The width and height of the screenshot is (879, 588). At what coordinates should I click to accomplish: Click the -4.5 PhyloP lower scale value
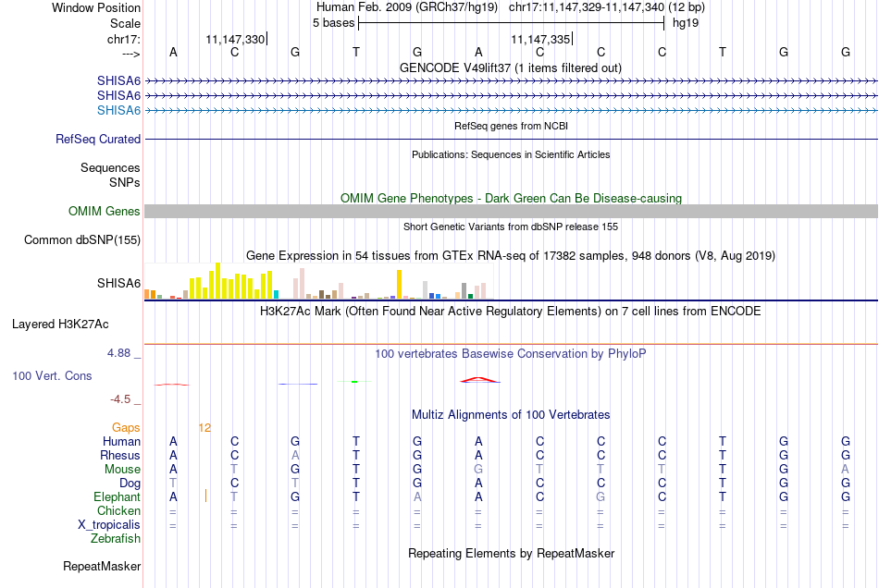[120, 398]
